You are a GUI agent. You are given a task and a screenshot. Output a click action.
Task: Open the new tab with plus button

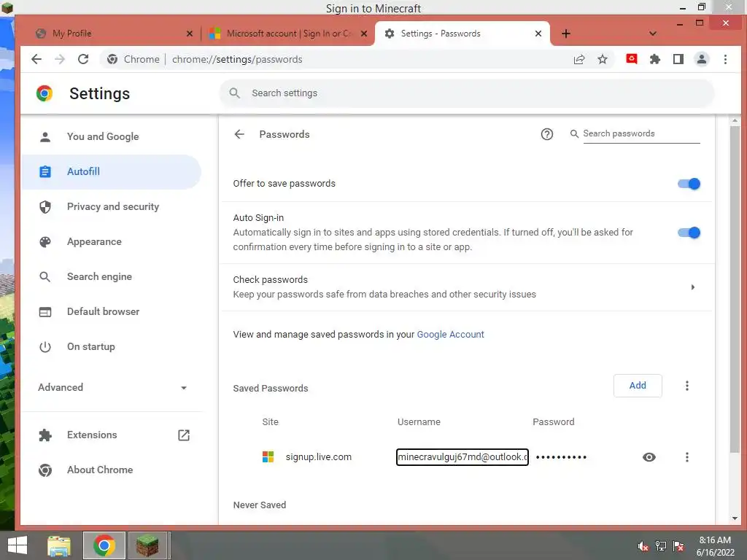565,34
